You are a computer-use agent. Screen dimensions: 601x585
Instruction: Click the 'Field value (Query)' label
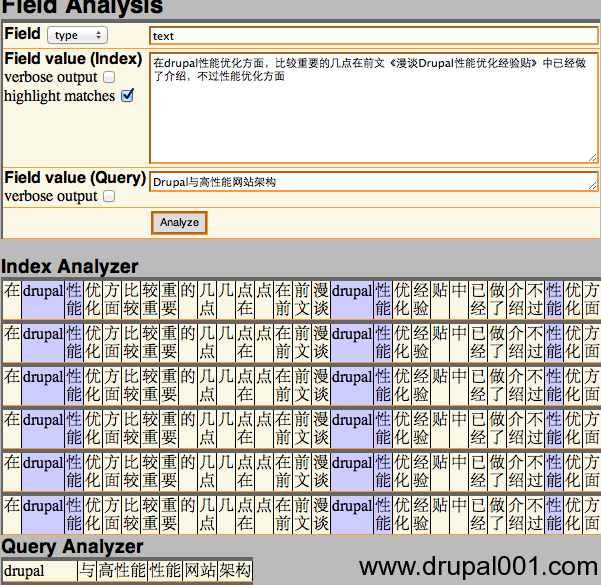[x=75, y=178]
